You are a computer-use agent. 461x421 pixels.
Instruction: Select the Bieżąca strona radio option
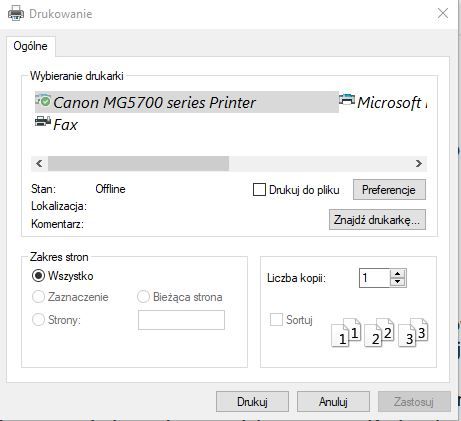tap(143, 297)
